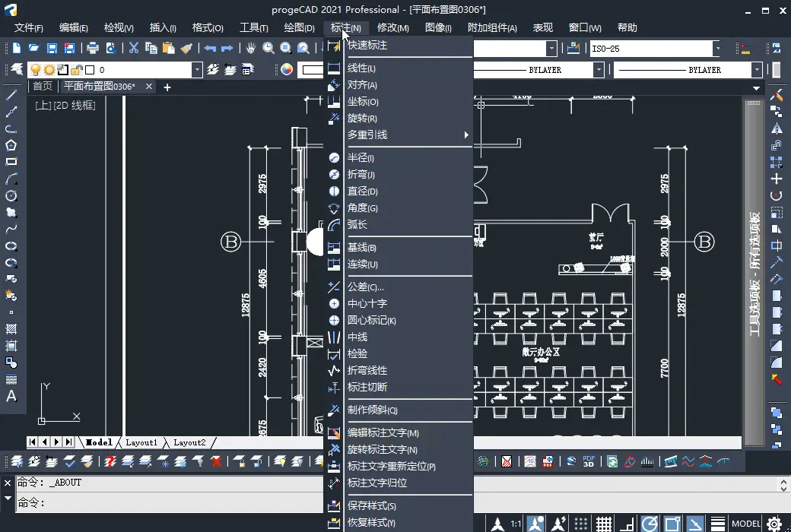791x532 pixels.
Task: Click the Print icon in the toolbar
Action: (x=93, y=48)
